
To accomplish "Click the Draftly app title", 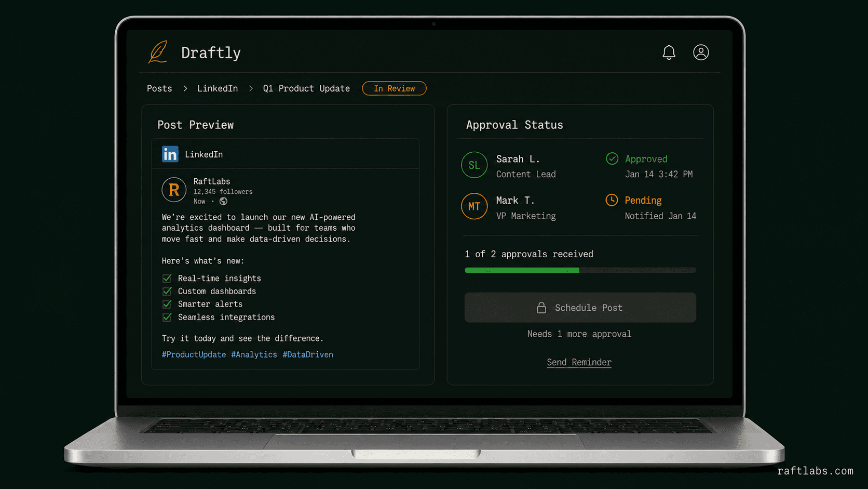I will pos(211,52).
